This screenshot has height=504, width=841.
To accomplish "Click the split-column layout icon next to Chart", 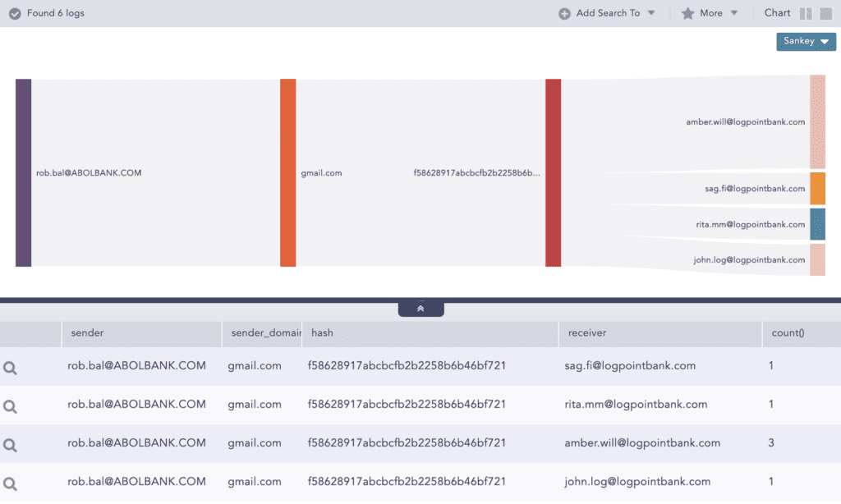I will point(806,13).
